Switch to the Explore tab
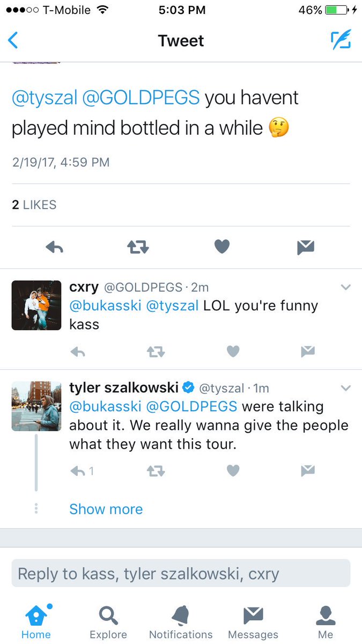 108,621
